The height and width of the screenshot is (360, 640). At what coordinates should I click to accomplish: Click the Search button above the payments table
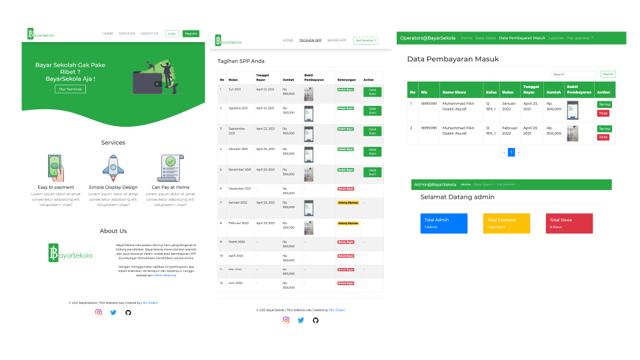(608, 74)
